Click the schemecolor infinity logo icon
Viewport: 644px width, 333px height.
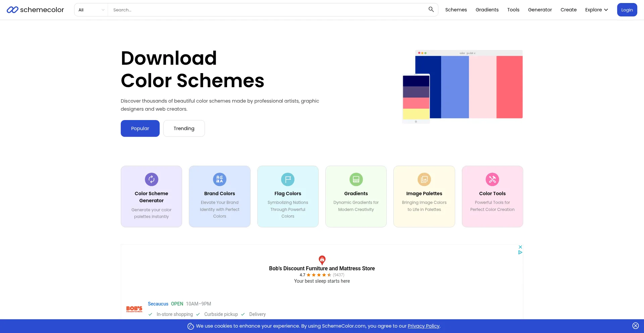coord(12,10)
